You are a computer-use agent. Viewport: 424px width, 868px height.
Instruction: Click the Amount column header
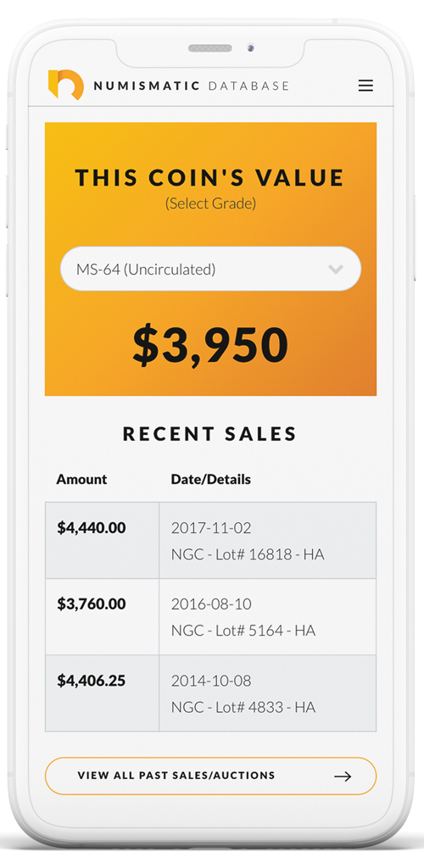pyautogui.click(x=82, y=480)
